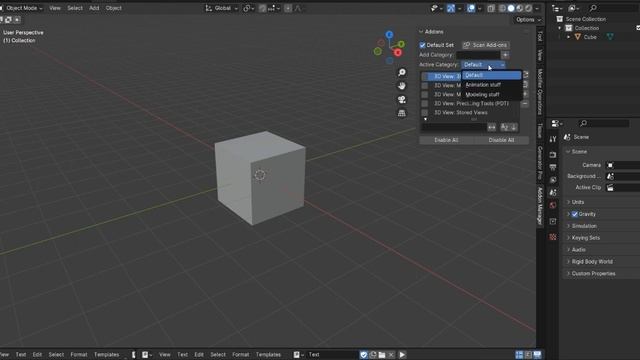Select Animation stuff in category list
The height and width of the screenshot is (360, 640).
(x=492, y=84)
